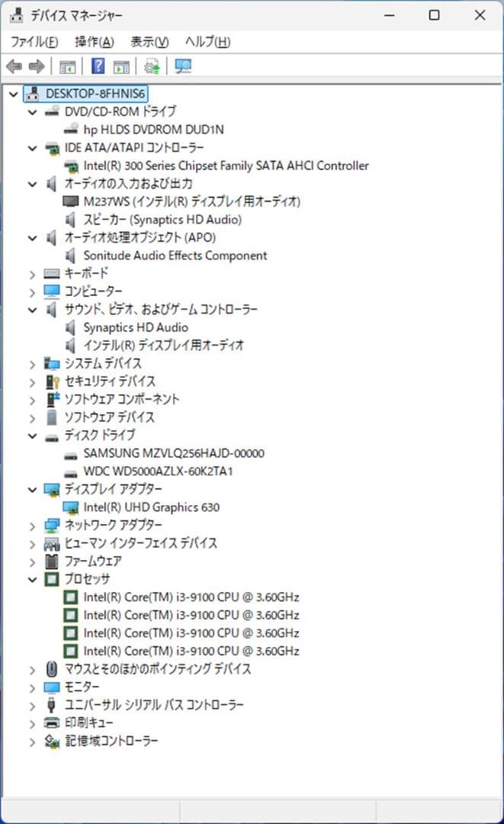Click the mouse icon for マウスとそのほかのポインティング デバイス
Viewport: 504px width, 824px height.
pos(51,668)
